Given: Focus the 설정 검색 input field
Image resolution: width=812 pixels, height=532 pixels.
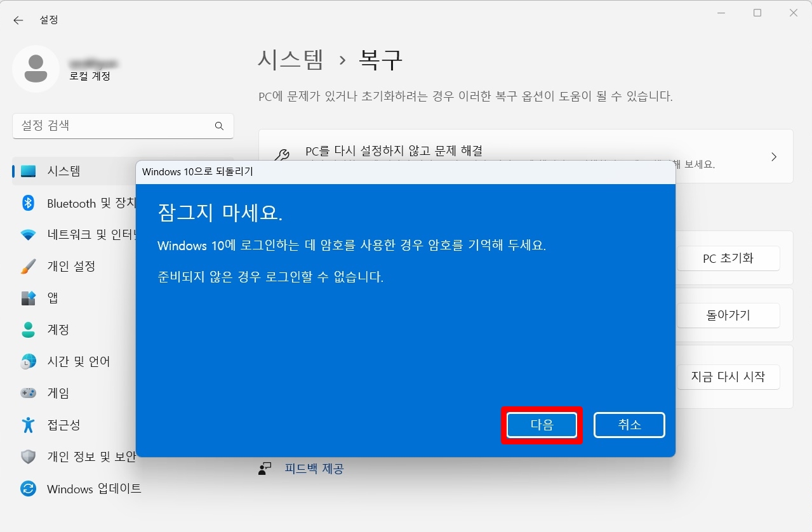Looking at the screenshot, I should (123, 126).
